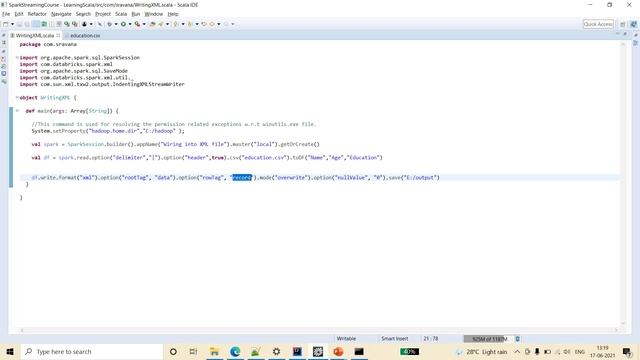Open Cortana circle icon on taskbar

[x=173, y=351]
